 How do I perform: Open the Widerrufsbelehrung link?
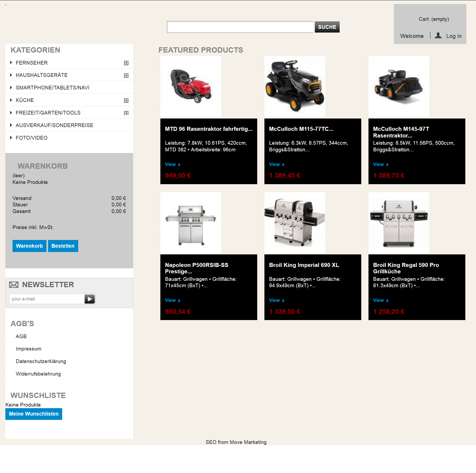(38, 374)
